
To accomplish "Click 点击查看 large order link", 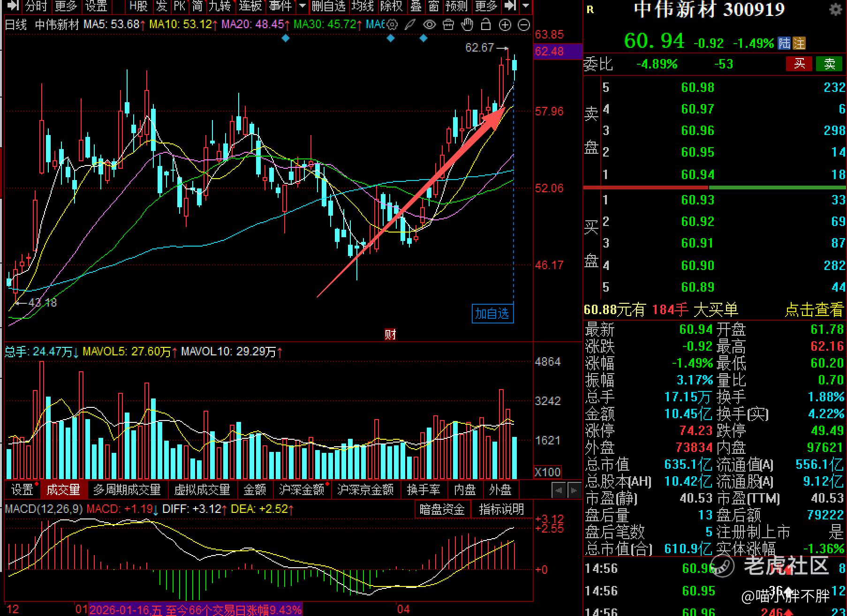I will point(814,309).
